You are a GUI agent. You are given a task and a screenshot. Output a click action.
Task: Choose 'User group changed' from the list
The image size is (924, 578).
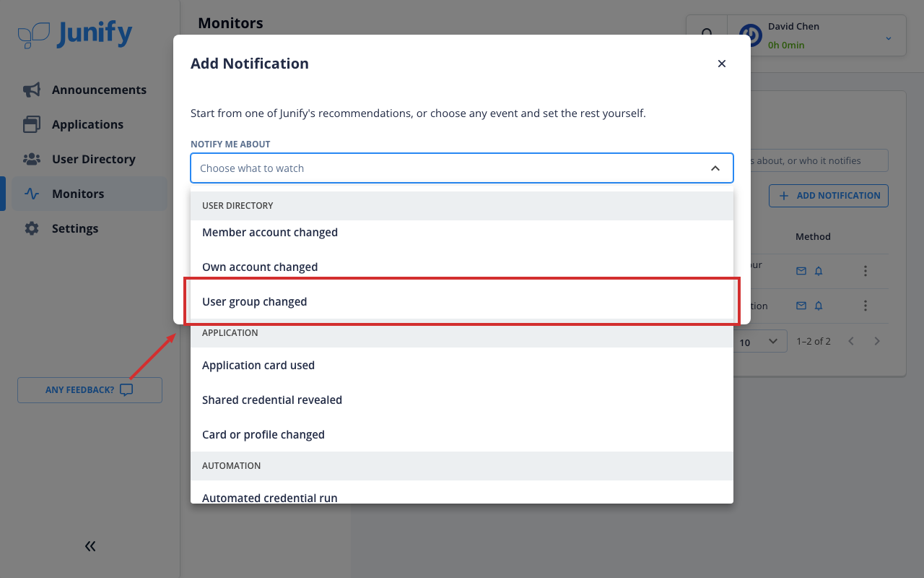(462, 301)
